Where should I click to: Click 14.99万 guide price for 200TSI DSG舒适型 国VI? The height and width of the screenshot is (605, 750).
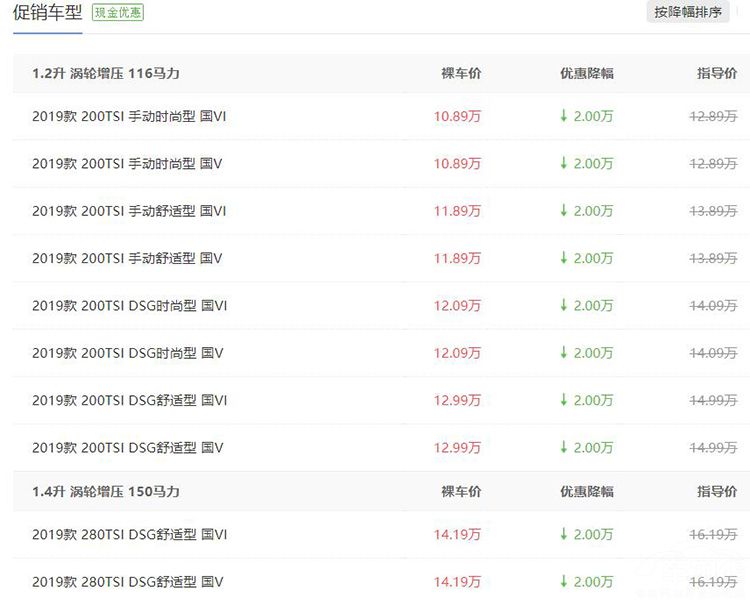tap(713, 400)
